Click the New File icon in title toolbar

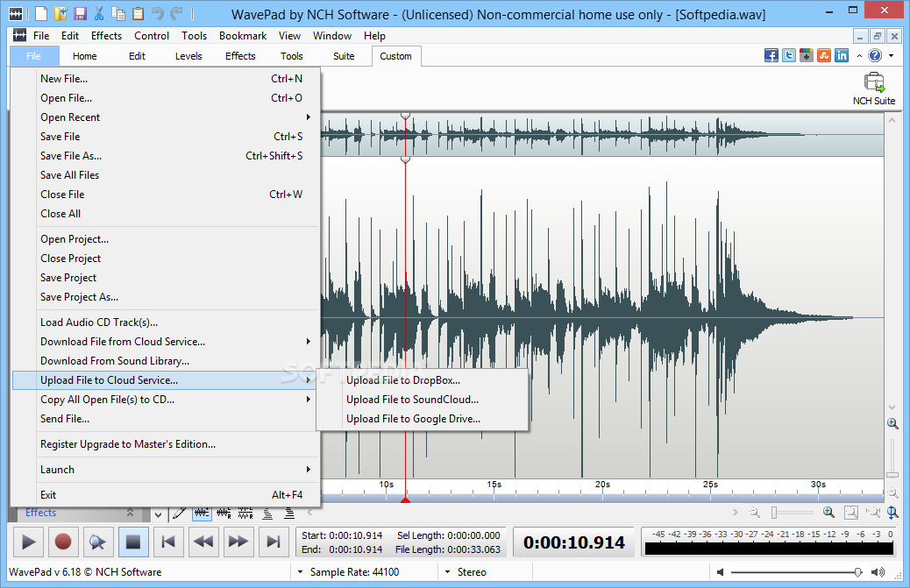pyautogui.click(x=41, y=13)
